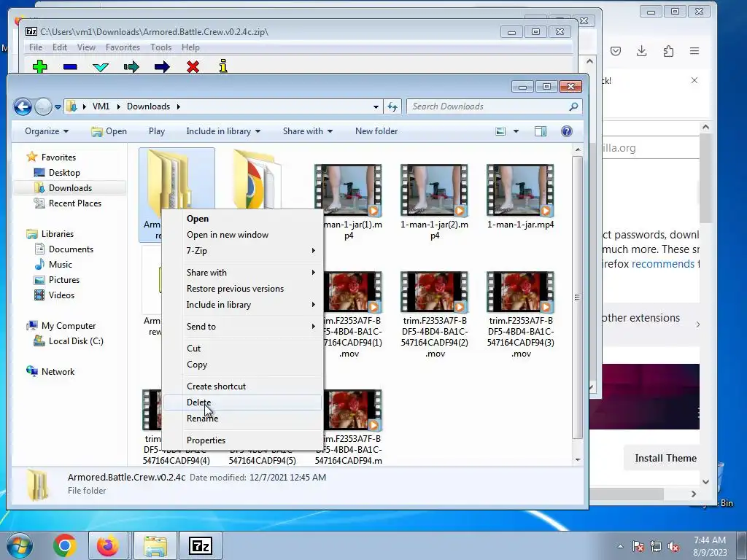747x560 pixels.
Task: Switch to 7-Zip taskbar button
Action: coord(200,545)
